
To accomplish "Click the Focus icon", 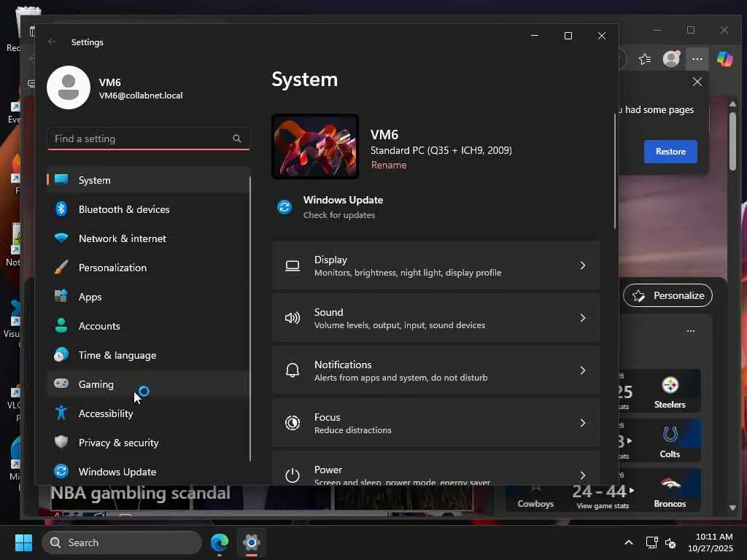I will (x=293, y=423).
